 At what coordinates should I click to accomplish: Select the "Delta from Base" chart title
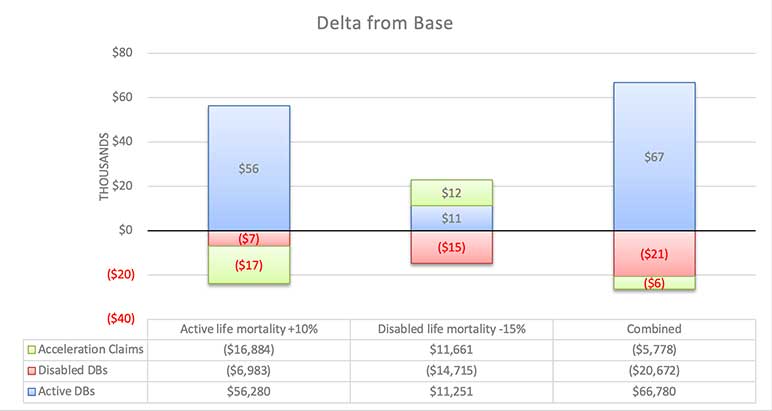[x=385, y=22]
